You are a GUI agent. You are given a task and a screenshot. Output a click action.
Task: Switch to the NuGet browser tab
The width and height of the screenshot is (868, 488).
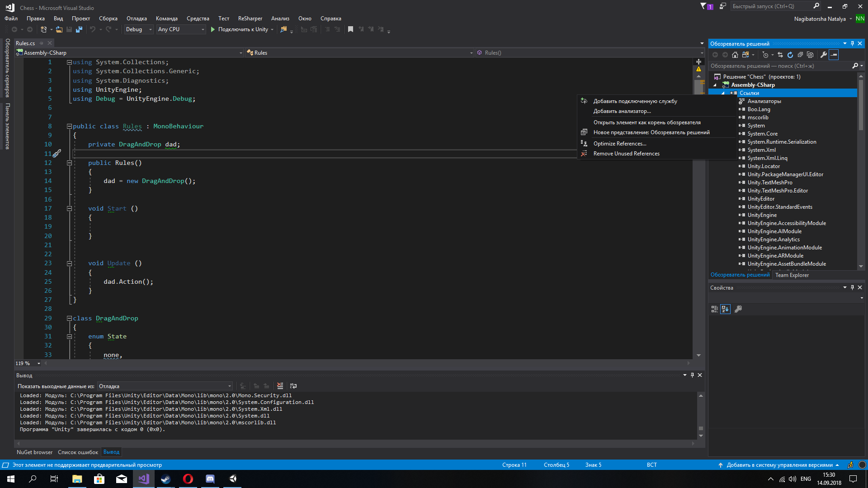pyautogui.click(x=34, y=452)
